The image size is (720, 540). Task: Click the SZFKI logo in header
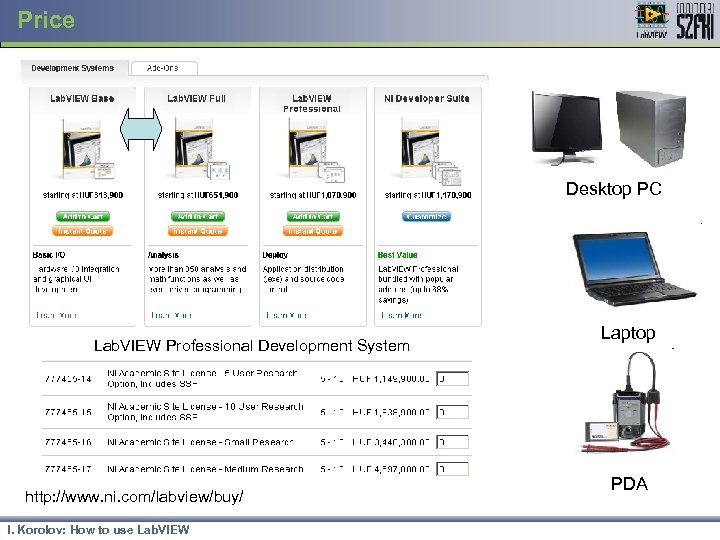click(x=695, y=21)
